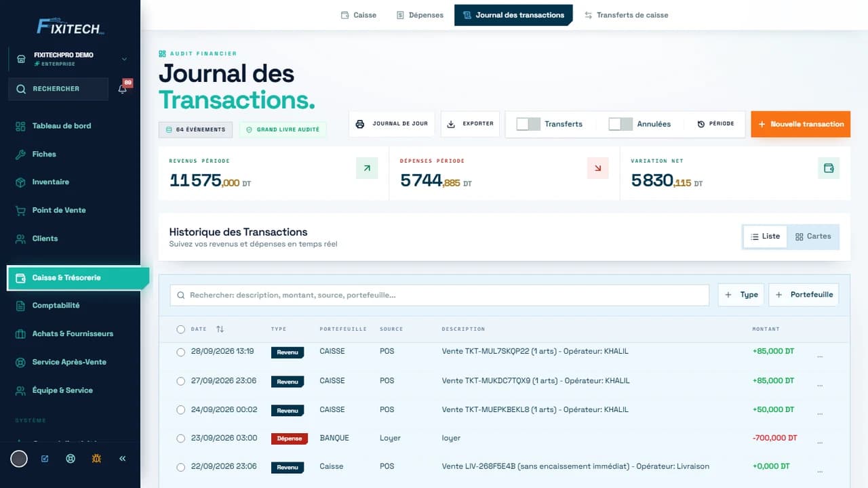
Task: Open the Période selector
Action: point(716,124)
